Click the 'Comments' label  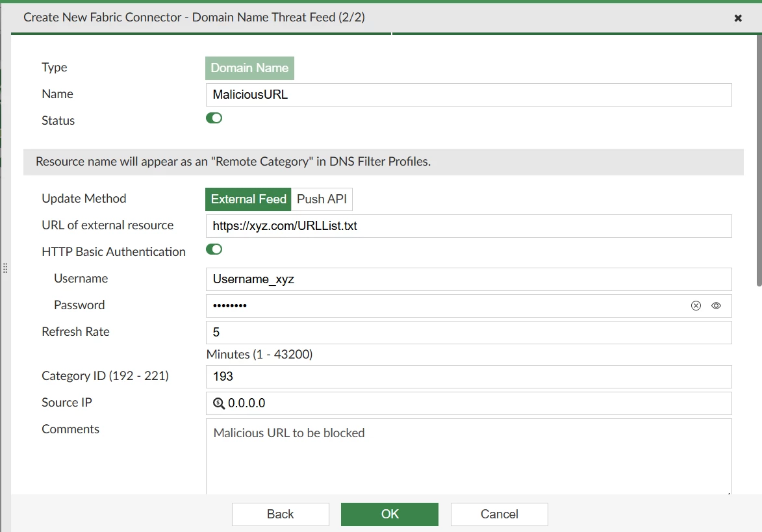pos(70,429)
